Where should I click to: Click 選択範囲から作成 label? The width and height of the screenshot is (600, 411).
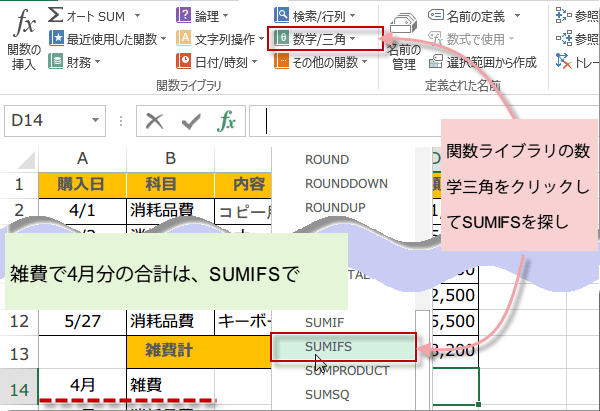pyautogui.click(x=491, y=62)
